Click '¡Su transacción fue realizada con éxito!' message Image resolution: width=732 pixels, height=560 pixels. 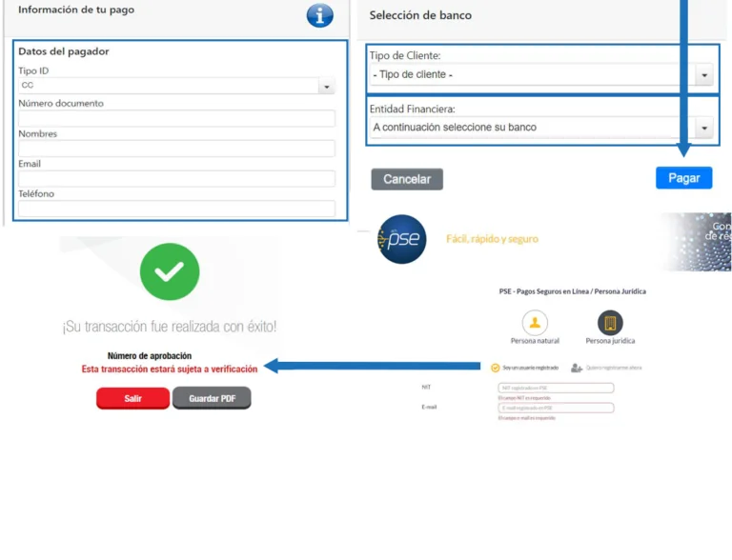(170, 327)
